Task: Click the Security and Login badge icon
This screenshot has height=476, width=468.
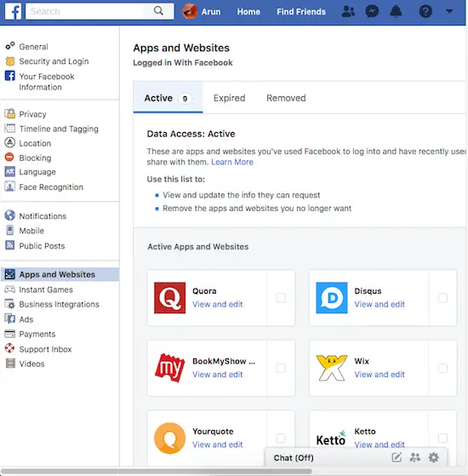Action: pos(10,61)
